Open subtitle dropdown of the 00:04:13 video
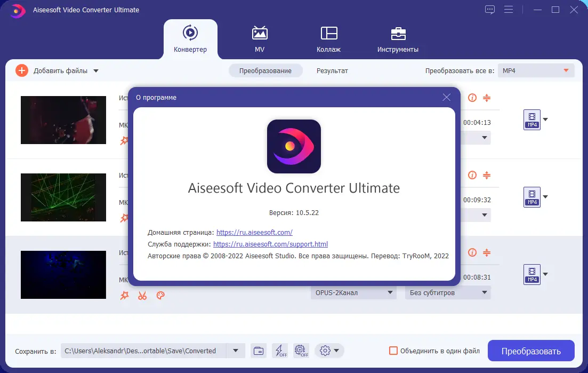The height and width of the screenshot is (373, 588). click(x=476, y=138)
